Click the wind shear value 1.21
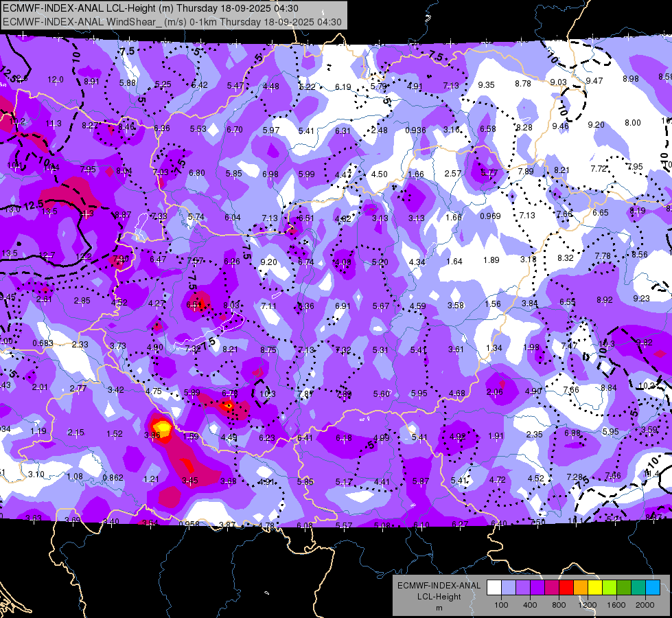Screen dimensions: 672x618 pyautogui.click(x=151, y=479)
